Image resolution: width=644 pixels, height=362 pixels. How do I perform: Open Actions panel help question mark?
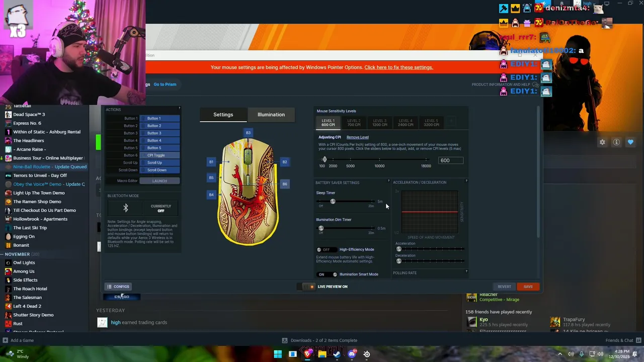tap(179, 108)
